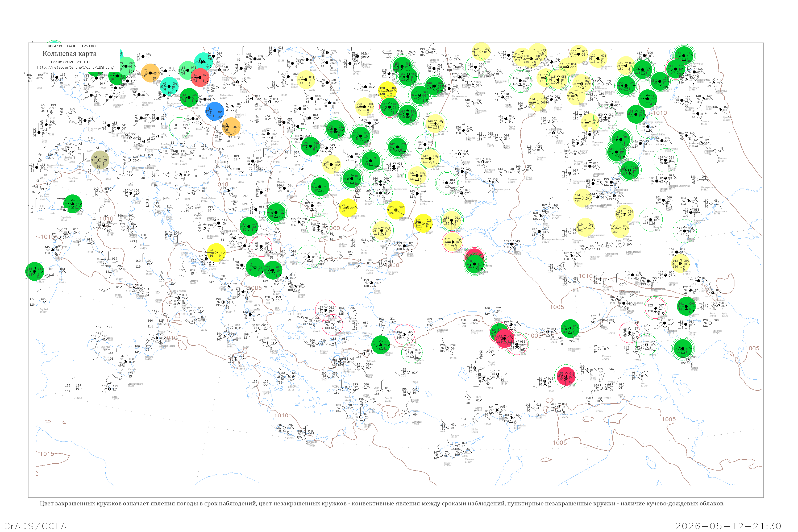Screen dimensions: 798x532
Task: Click the "Миллерово" station label
Action: [x=579, y=181]
